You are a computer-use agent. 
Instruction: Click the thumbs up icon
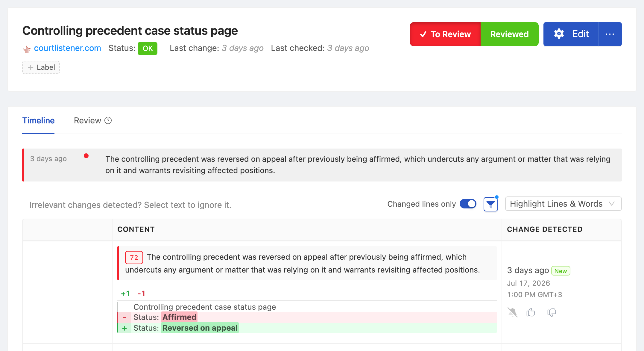click(x=531, y=312)
